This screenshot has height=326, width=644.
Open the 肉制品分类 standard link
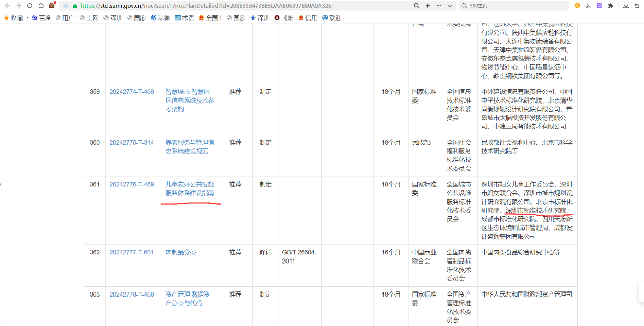181,252
